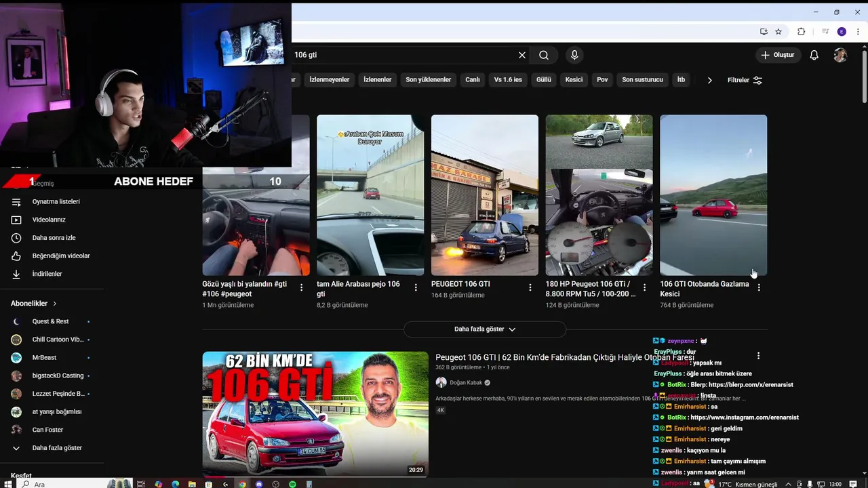The width and height of the screenshot is (868, 488).
Task: Expand the Abonelikler section chevron
Action: click(55, 304)
